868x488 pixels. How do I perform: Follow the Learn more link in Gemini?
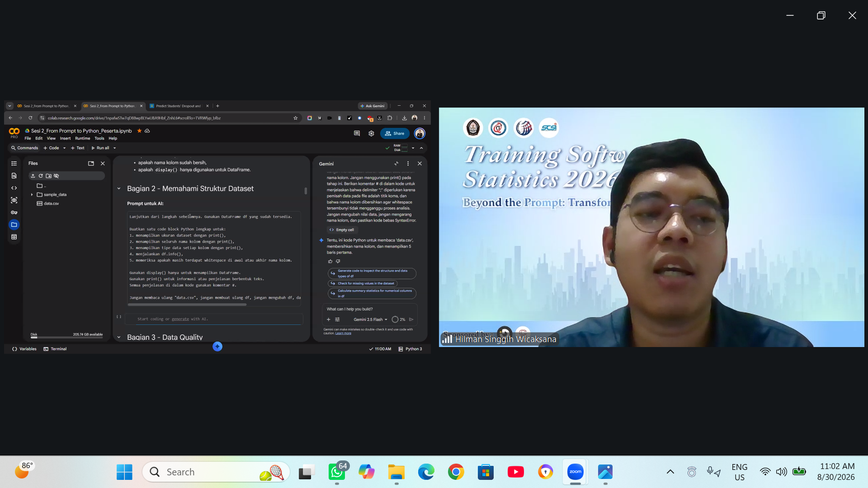[x=343, y=333]
